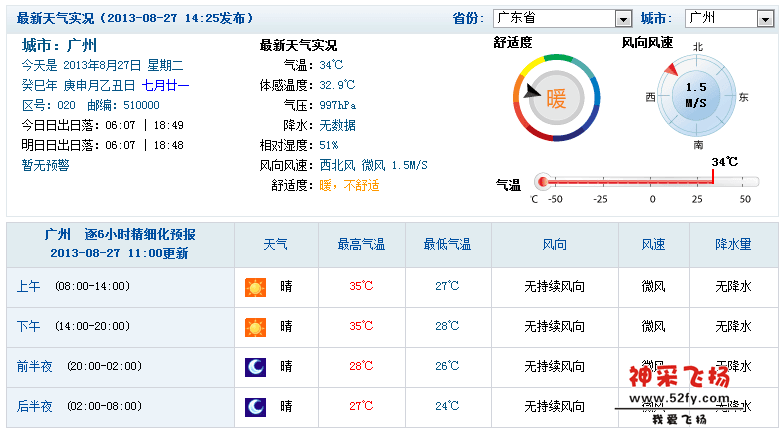Image resolution: width=781 pixels, height=431 pixels.
Task: Open the city dropdown showing 广州
Action: pyautogui.click(x=729, y=18)
